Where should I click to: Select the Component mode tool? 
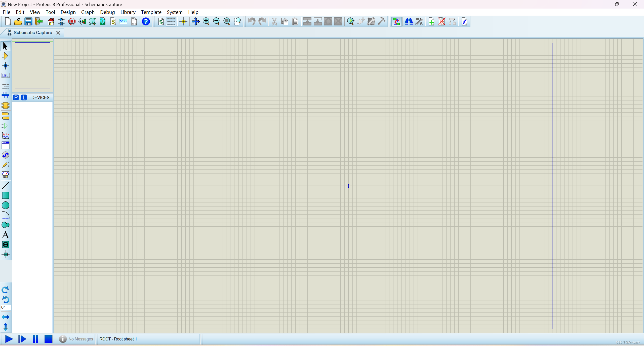(x=5, y=56)
